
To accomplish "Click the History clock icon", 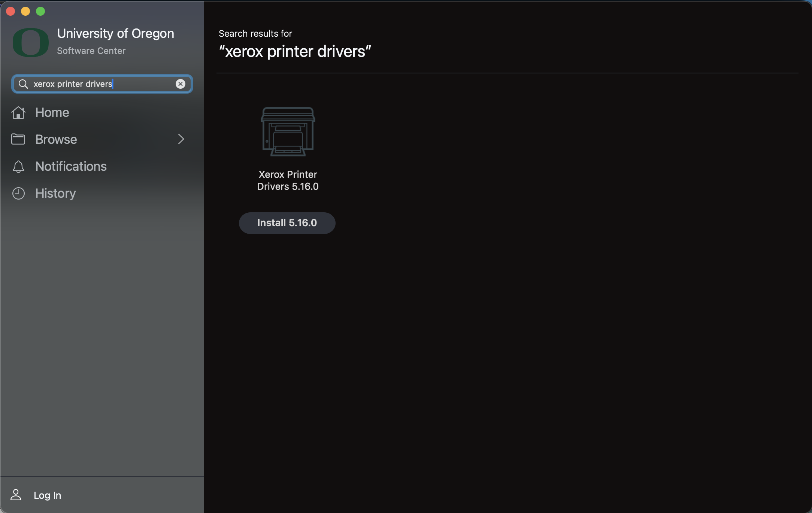I will click(x=19, y=193).
